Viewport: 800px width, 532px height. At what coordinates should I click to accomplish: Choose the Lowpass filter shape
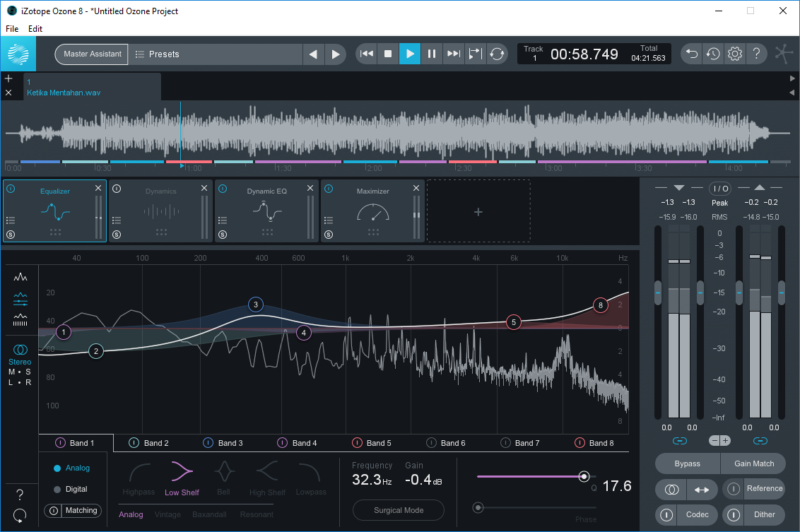(x=311, y=478)
